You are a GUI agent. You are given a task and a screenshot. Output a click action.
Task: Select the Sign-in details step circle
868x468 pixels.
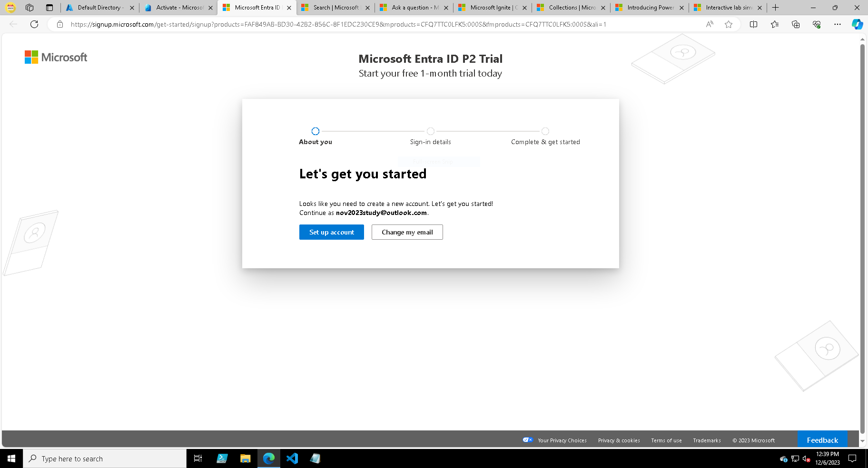[431, 131]
